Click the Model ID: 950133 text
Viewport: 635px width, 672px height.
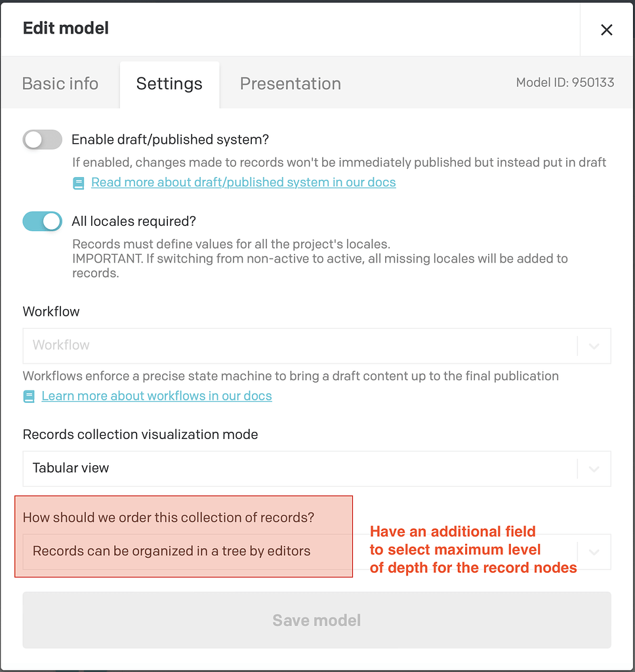click(x=565, y=82)
